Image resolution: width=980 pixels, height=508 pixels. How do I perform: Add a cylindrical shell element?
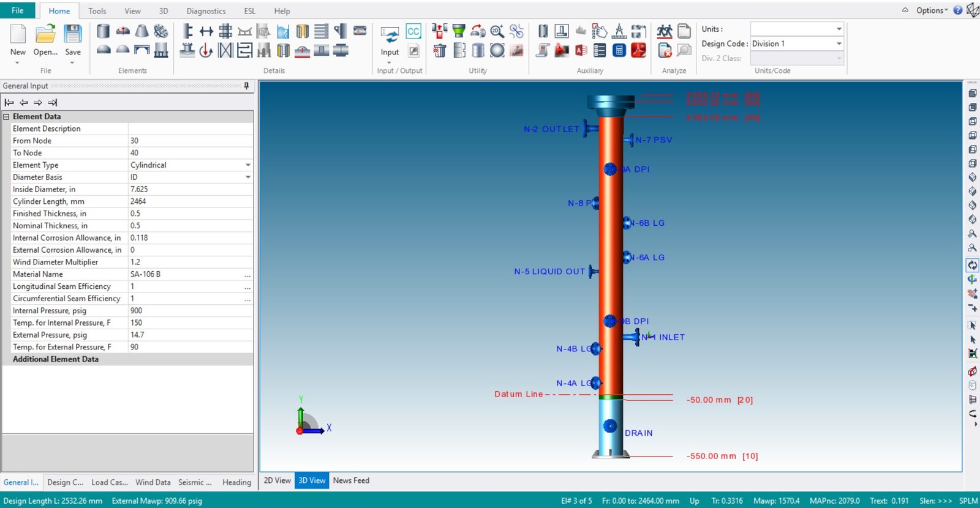click(x=104, y=31)
